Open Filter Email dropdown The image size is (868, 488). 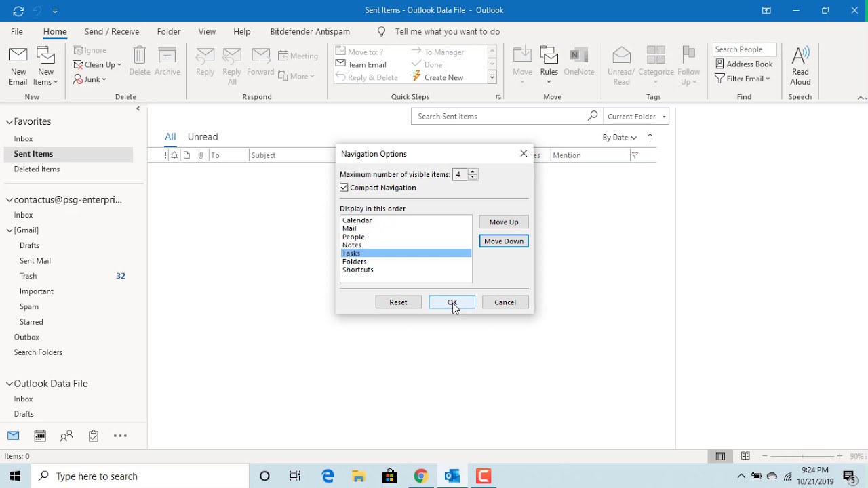743,79
